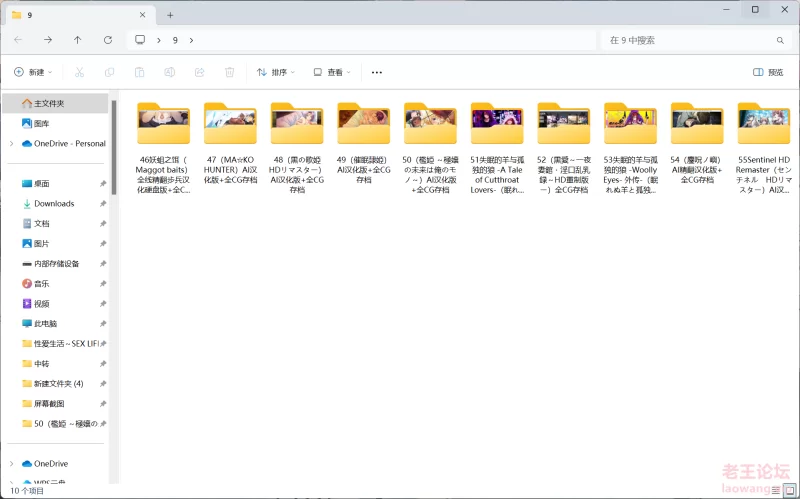This screenshot has width=800, height=499.
Task: Select OneDrive - Personal in sidebar
Action: [64, 144]
